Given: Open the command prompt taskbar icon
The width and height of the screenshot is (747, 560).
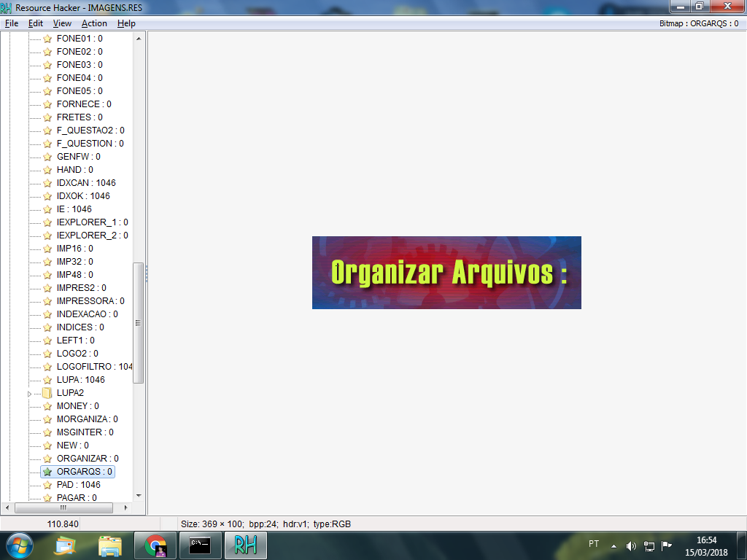Looking at the screenshot, I should click(x=200, y=545).
